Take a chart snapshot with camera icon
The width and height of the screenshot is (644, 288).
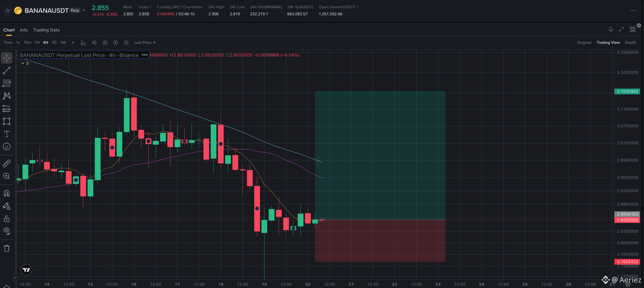pyautogui.click(x=105, y=42)
